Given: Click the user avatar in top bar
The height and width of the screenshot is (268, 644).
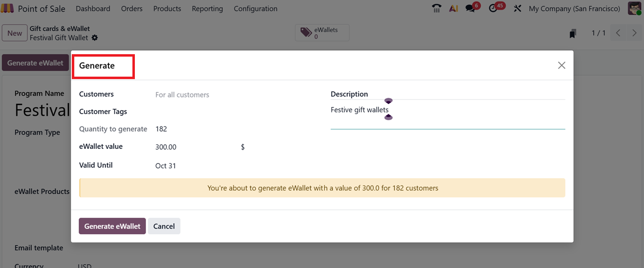Looking at the screenshot, I should pyautogui.click(x=634, y=8).
